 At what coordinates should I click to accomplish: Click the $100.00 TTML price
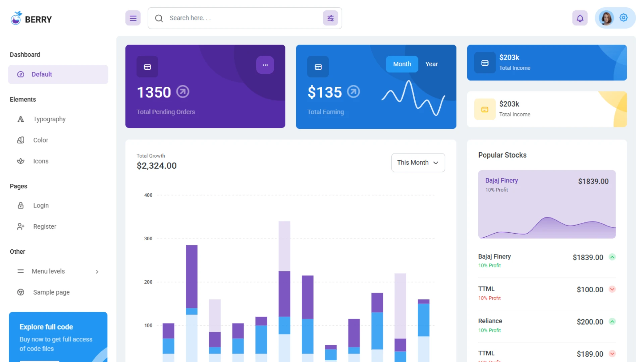(x=590, y=290)
